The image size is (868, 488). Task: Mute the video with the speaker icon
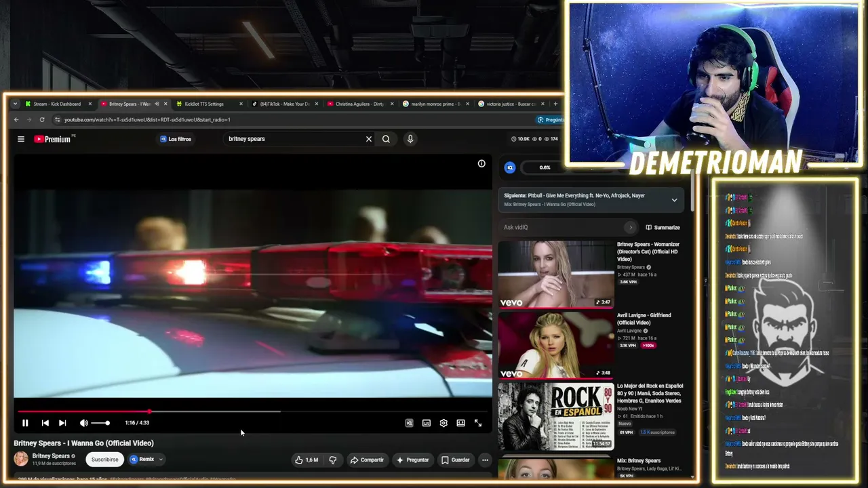click(83, 423)
